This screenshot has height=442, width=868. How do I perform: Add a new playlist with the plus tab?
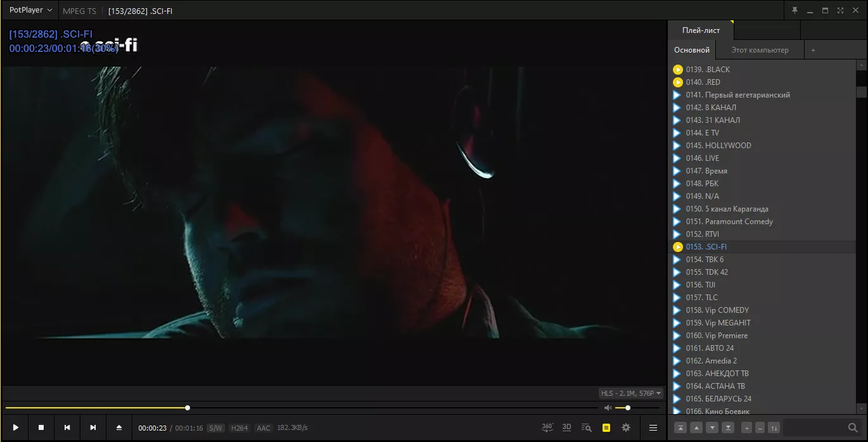coord(814,50)
